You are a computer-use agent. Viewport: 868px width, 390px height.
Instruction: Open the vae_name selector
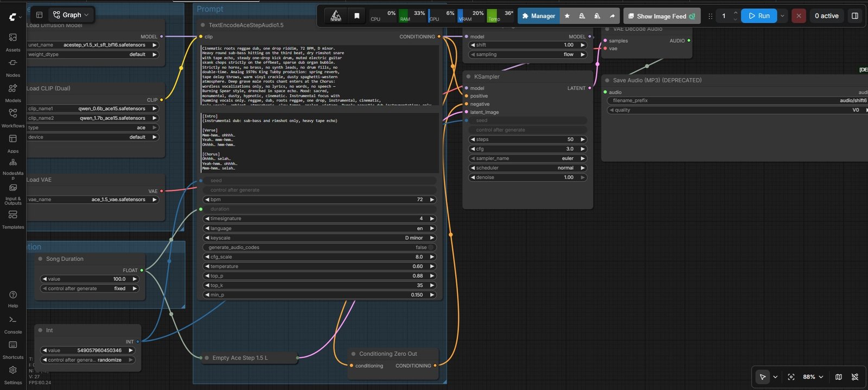[92, 200]
